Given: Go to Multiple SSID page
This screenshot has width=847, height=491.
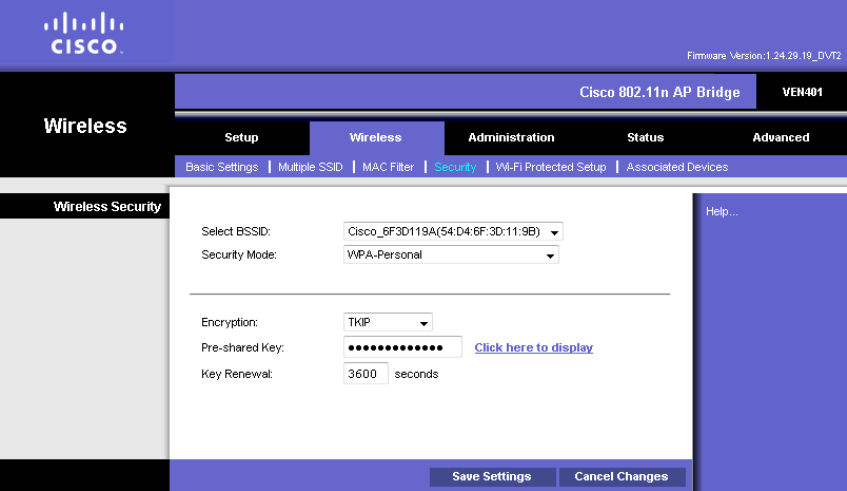Looking at the screenshot, I should [311, 167].
